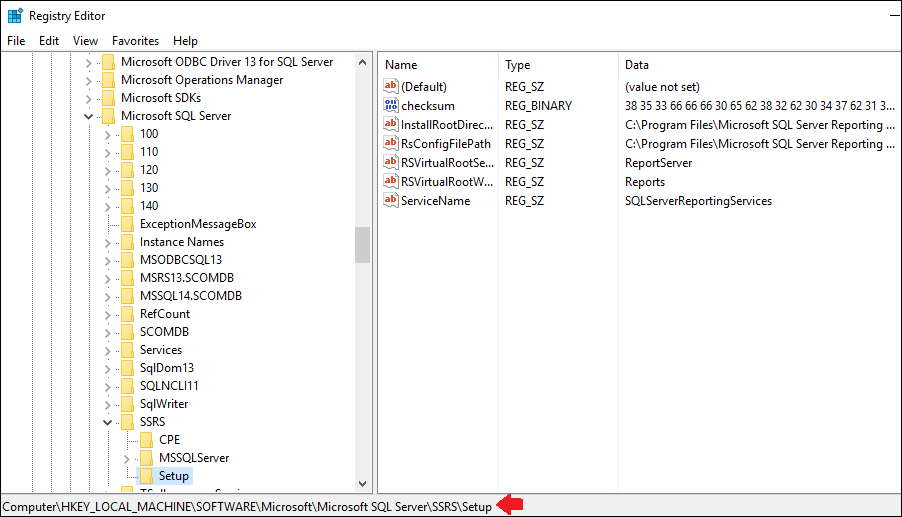Click the tree scrollbar down arrow
Viewport: 902px width, 517px height.
[x=362, y=484]
